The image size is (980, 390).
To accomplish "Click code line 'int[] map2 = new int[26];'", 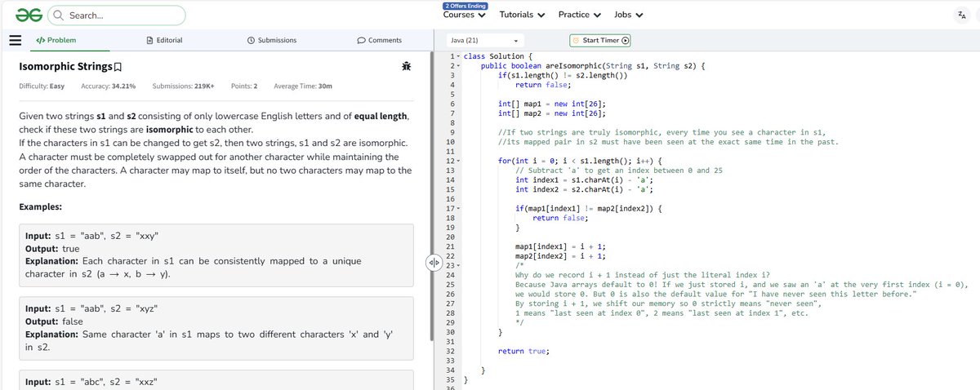I will pos(551,113).
